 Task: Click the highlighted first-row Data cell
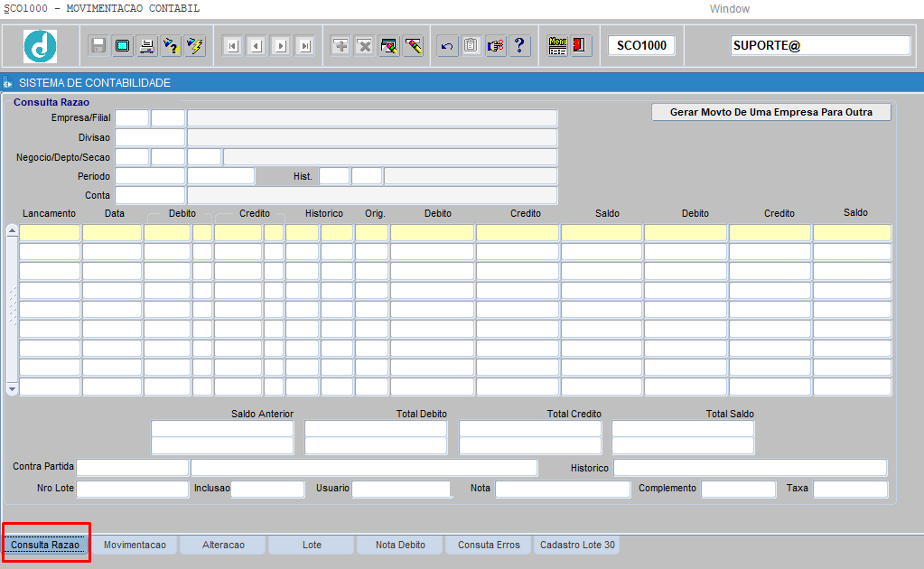tap(112, 233)
